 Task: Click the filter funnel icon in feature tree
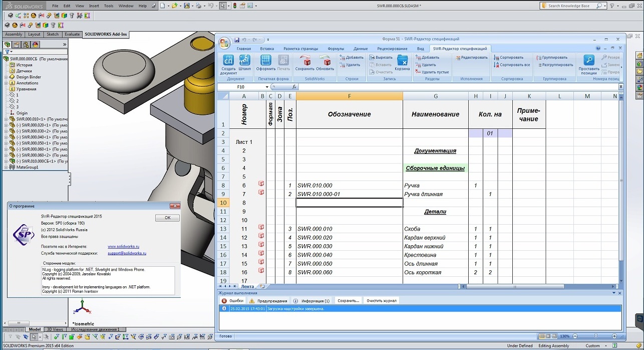click(x=7, y=52)
